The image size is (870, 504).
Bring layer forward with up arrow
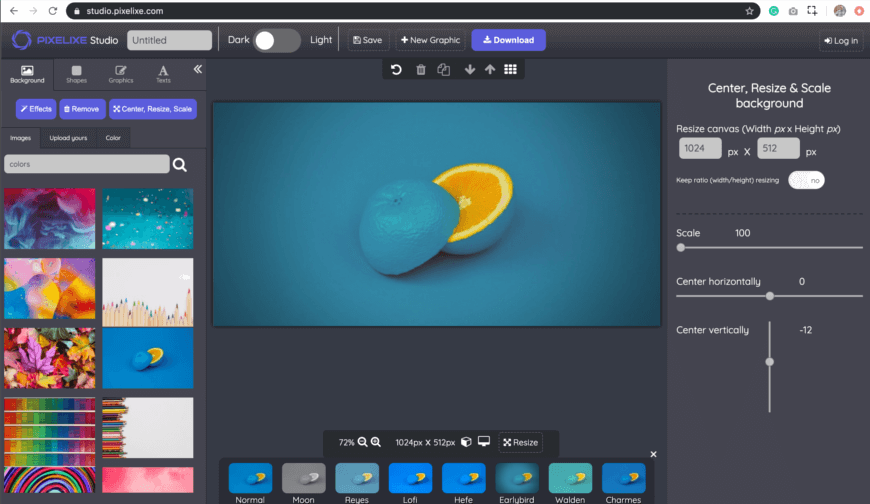[489, 69]
